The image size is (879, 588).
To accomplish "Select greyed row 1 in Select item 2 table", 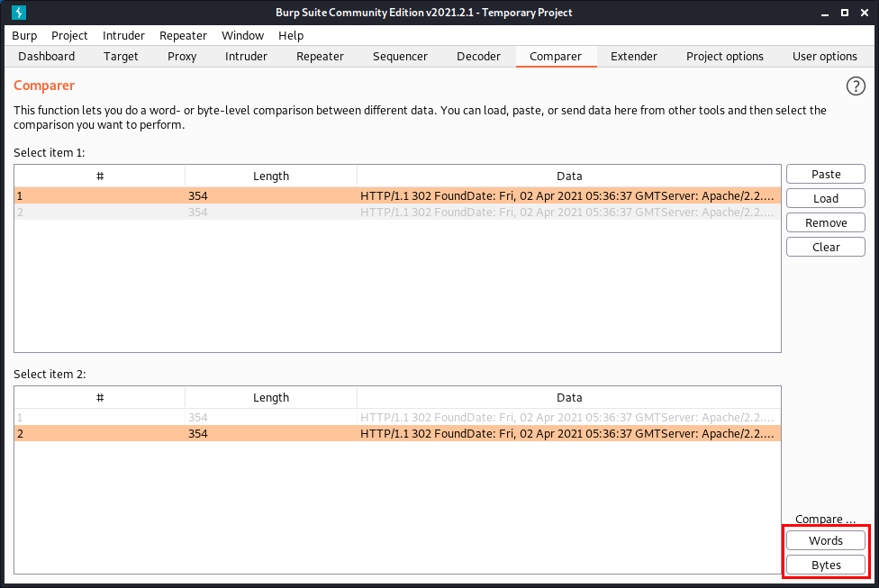I will coord(397,417).
